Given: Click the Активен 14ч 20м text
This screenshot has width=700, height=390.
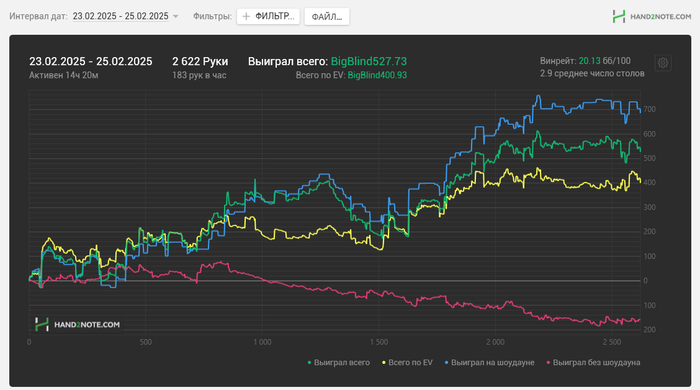Looking at the screenshot, I should pos(63,75).
